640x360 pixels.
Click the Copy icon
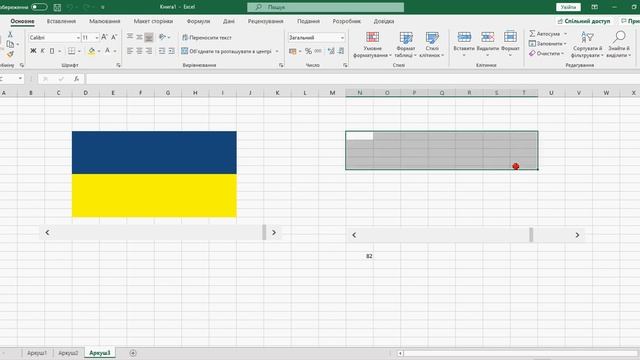(10, 44)
